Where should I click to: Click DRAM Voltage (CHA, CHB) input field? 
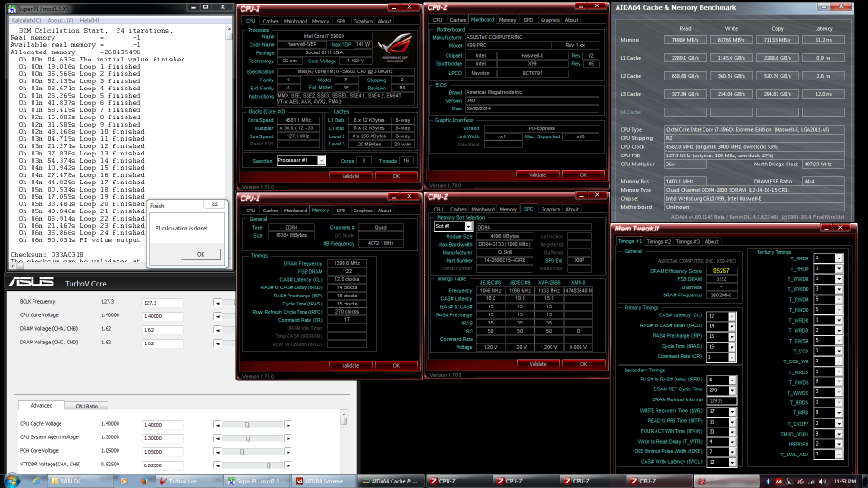(163, 330)
